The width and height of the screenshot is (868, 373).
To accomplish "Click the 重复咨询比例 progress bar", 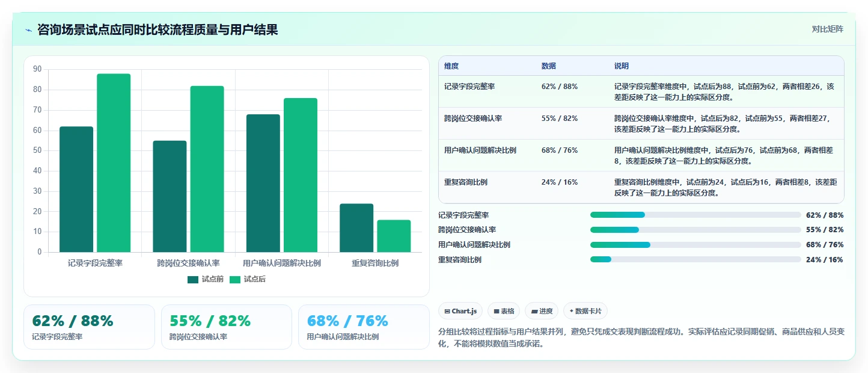I will point(695,259).
